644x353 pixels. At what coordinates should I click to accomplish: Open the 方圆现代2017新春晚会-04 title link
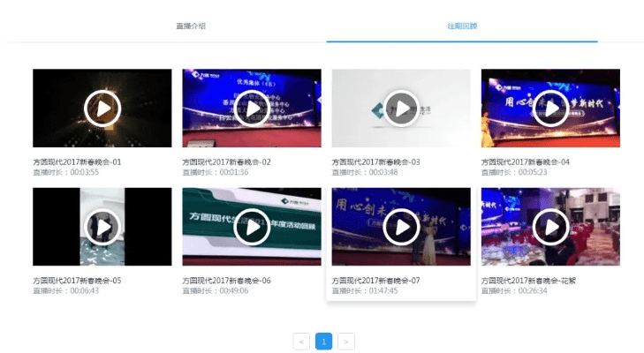[x=526, y=162]
